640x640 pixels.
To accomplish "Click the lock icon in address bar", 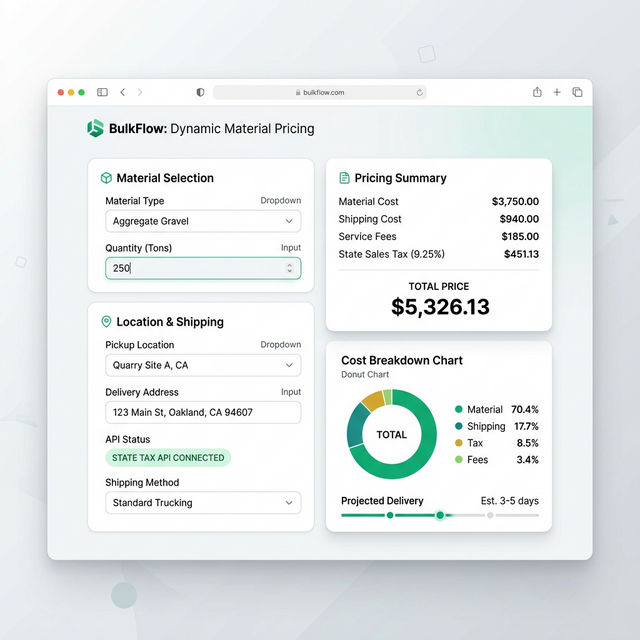I will 298,93.
